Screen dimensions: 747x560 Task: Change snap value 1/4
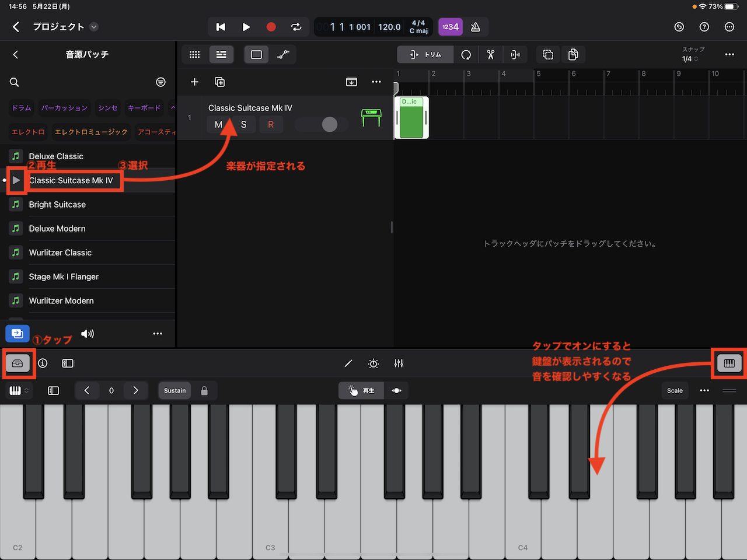pos(690,58)
